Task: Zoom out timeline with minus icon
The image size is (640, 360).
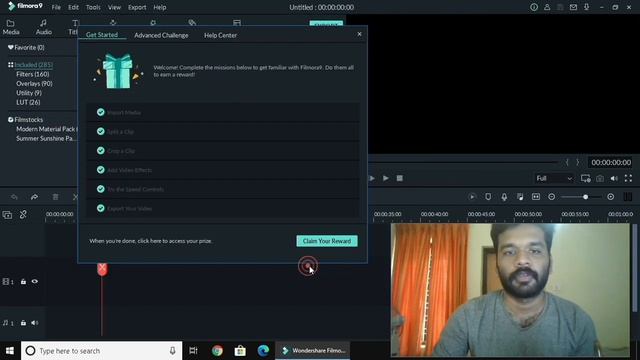Action: [x=551, y=197]
